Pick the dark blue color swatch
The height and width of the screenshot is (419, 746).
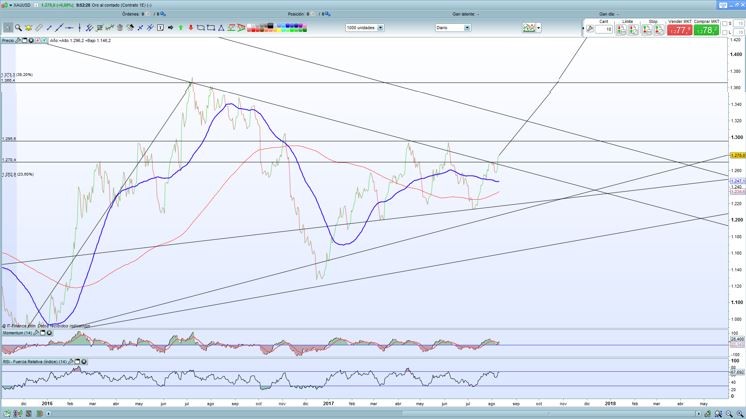tap(296, 26)
